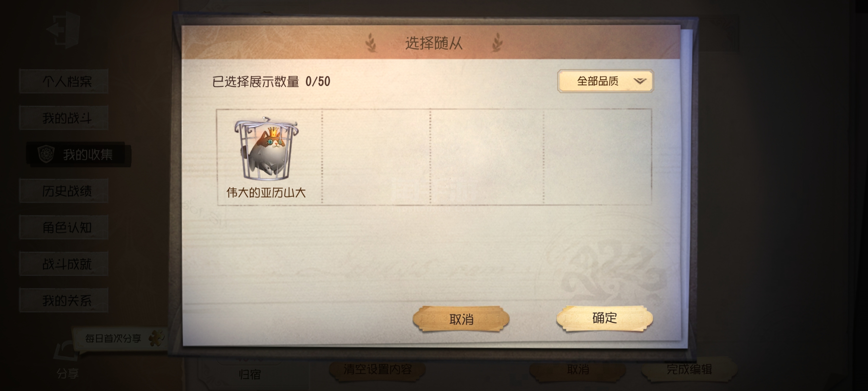Click the exit door icon at top left

[63, 30]
